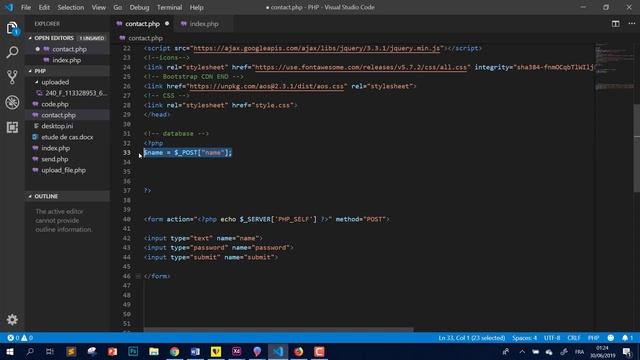640x360 pixels.
Task: Click the Split Editor icon
Action: [x=616, y=24]
